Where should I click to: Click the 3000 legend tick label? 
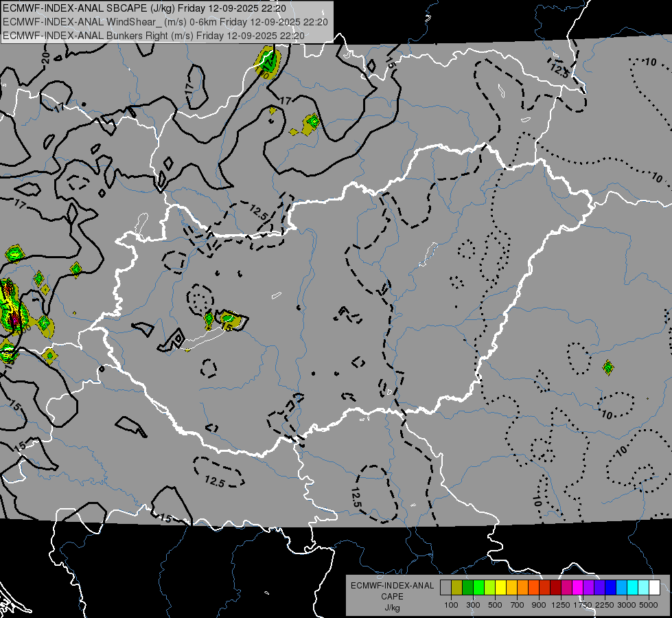tap(626, 605)
